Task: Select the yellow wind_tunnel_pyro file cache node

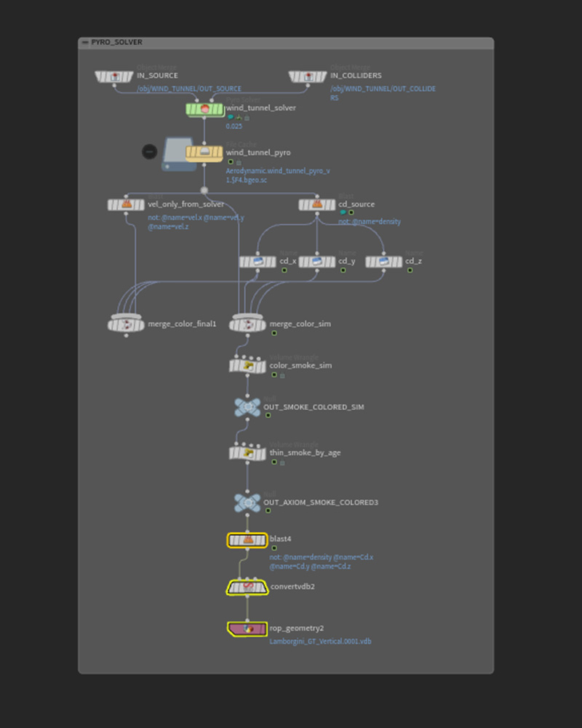Action: [204, 154]
